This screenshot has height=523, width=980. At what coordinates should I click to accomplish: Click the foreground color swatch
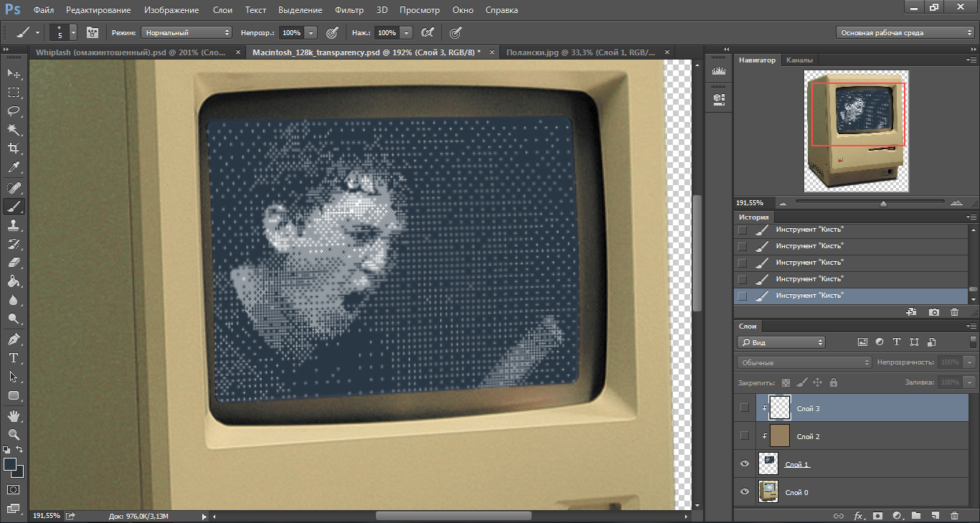pos(10,464)
